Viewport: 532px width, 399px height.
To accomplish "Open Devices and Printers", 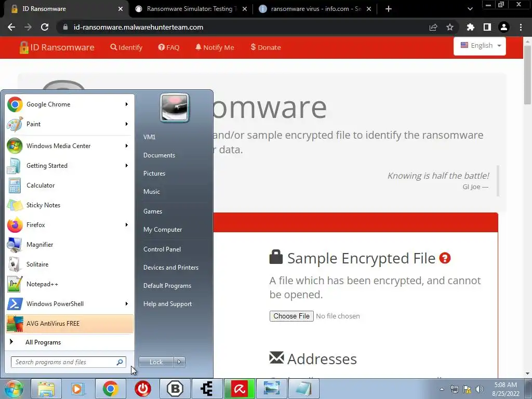I will [x=170, y=268].
